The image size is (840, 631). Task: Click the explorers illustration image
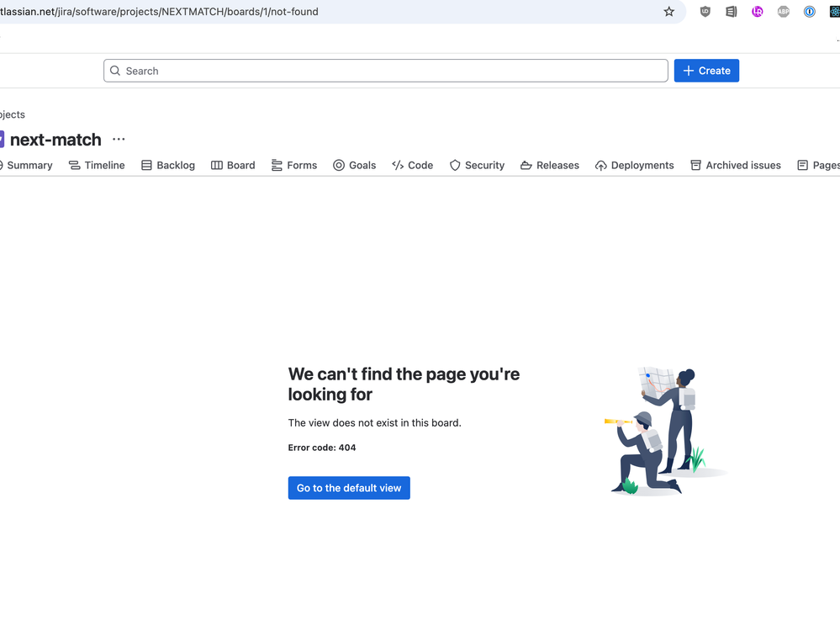tap(666, 432)
